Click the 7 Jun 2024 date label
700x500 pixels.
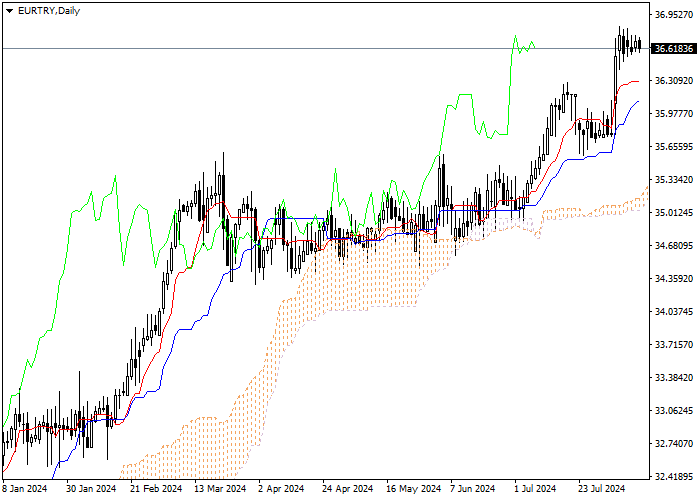473,489
